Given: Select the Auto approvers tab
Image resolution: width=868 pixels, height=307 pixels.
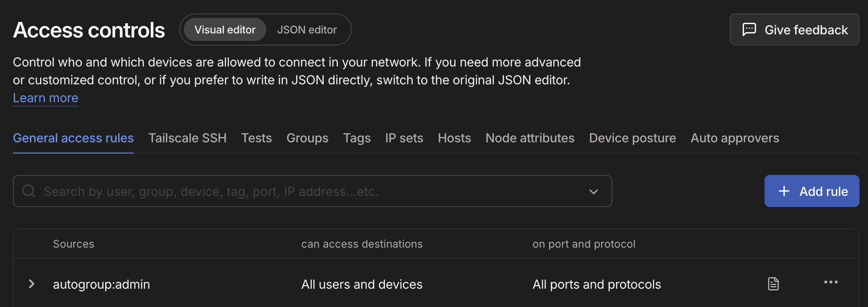Looking at the screenshot, I should click(735, 138).
